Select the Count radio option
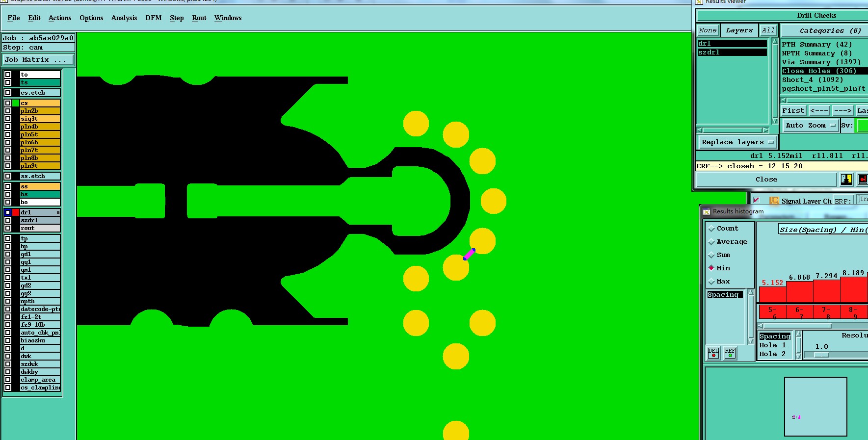The width and height of the screenshot is (868, 440). [711, 229]
